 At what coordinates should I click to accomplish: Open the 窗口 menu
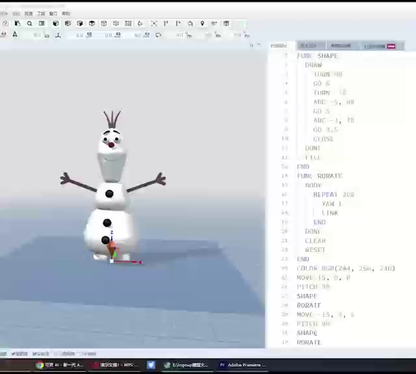(x=53, y=14)
